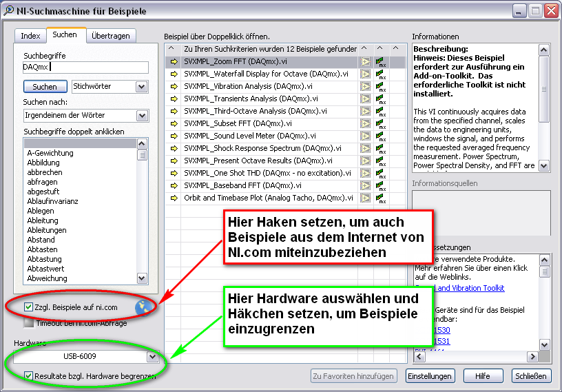
Task: Click VI icon in SVXMPL_Baseband FFT row
Action: pos(365,185)
